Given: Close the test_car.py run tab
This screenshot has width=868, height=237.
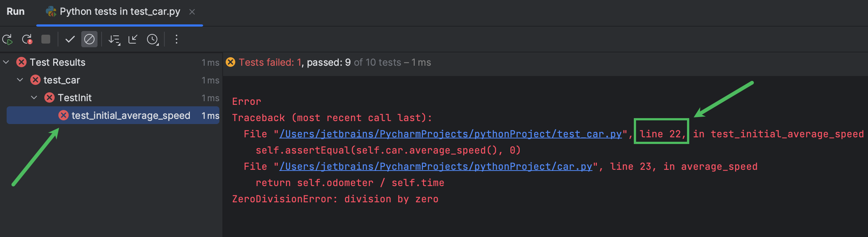Looking at the screenshot, I should (x=192, y=12).
